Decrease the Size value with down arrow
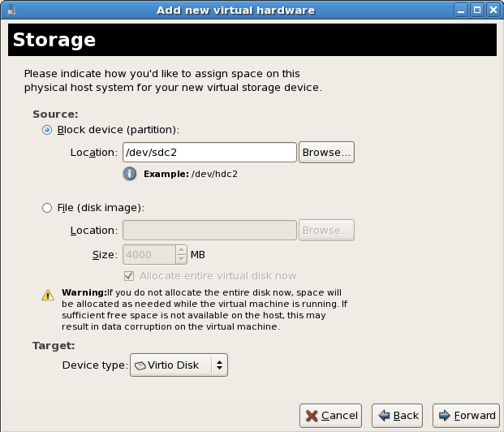 [181, 259]
